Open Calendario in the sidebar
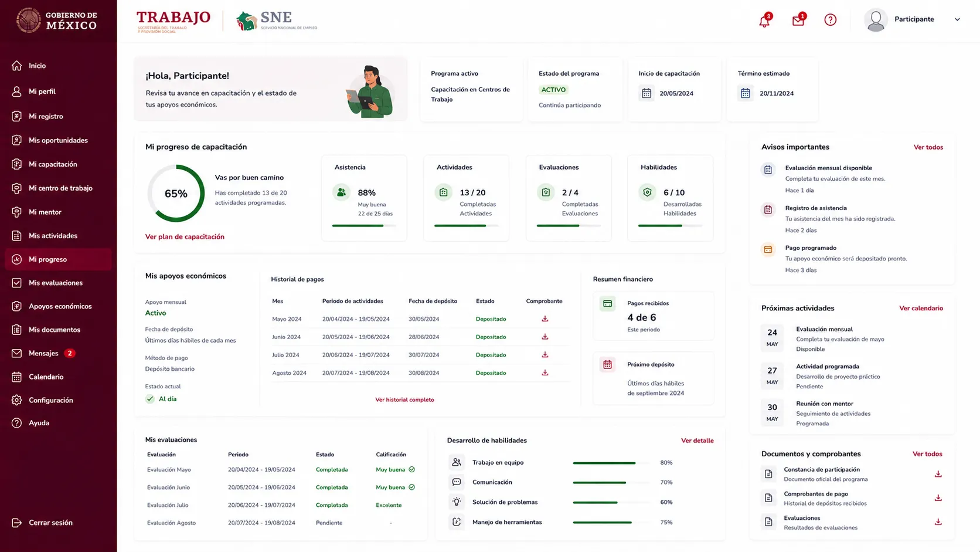This screenshot has height=552, width=980. pos(58,377)
